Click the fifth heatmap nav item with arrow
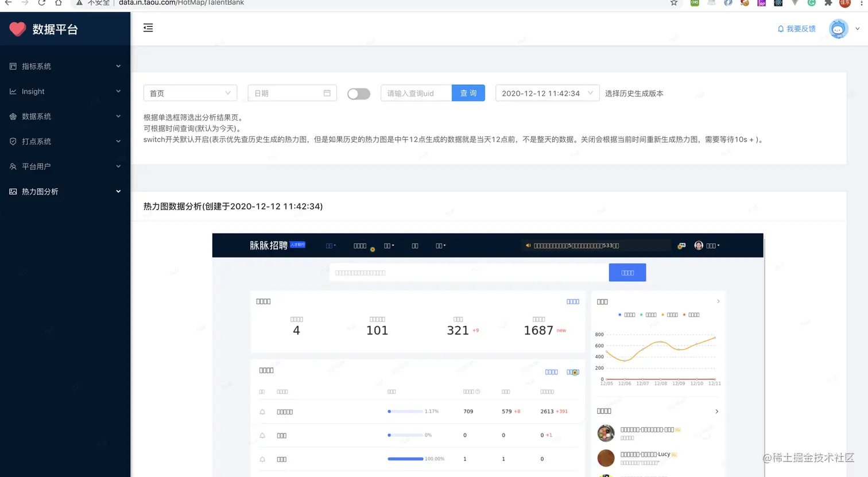This screenshot has height=477, width=868. pyautogui.click(x=440, y=246)
